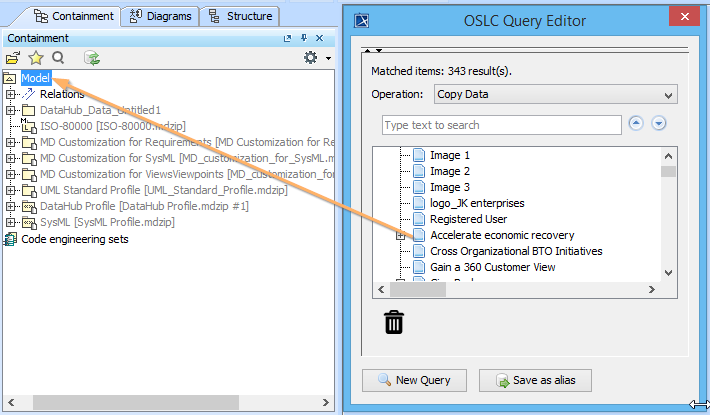710x415 pixels.
Task: Open the Operation dropdown
Action: pos(555,95)
